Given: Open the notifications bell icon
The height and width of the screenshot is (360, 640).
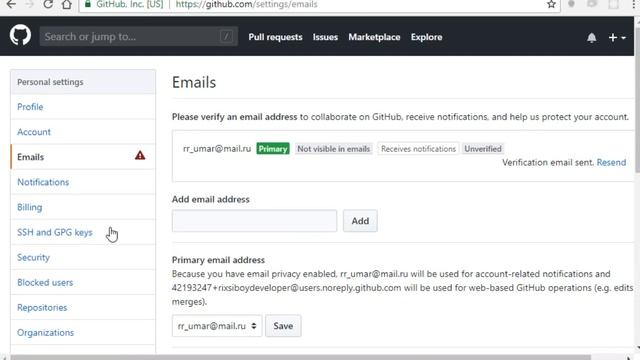Looking at the screenshot, I should tap(591, 38).
